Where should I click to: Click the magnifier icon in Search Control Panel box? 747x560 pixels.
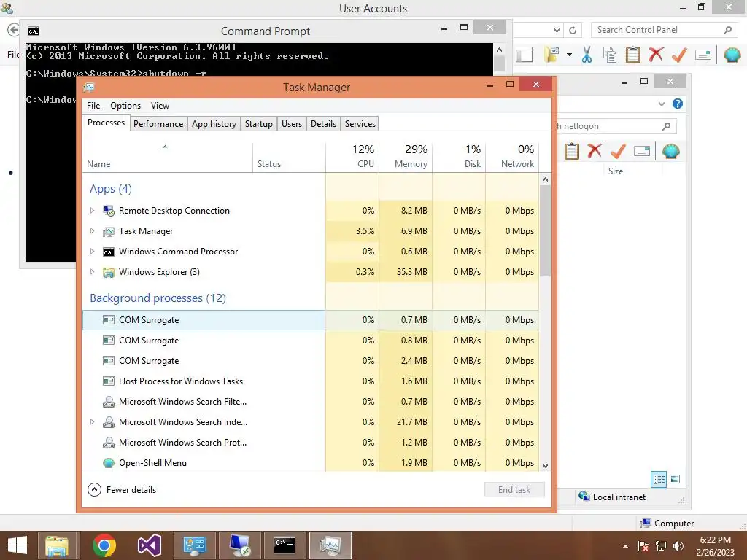pyautogui.click(x=727, y=30)
